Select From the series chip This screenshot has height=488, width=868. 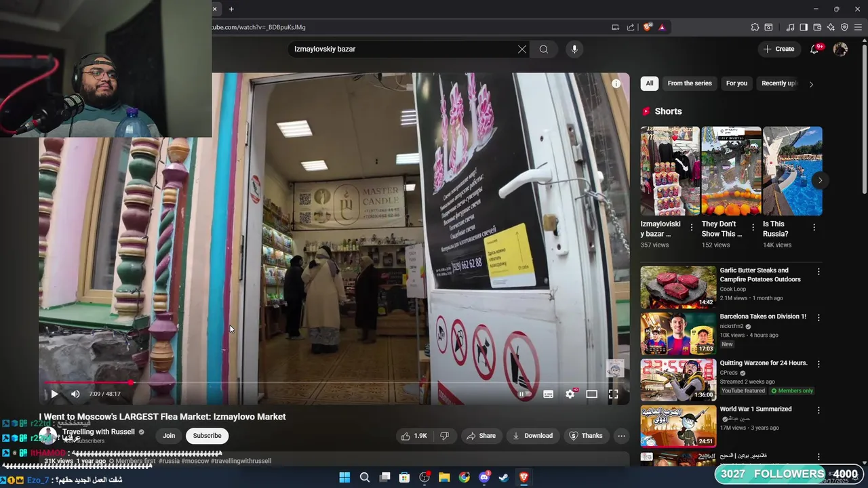tap(690, 83)
